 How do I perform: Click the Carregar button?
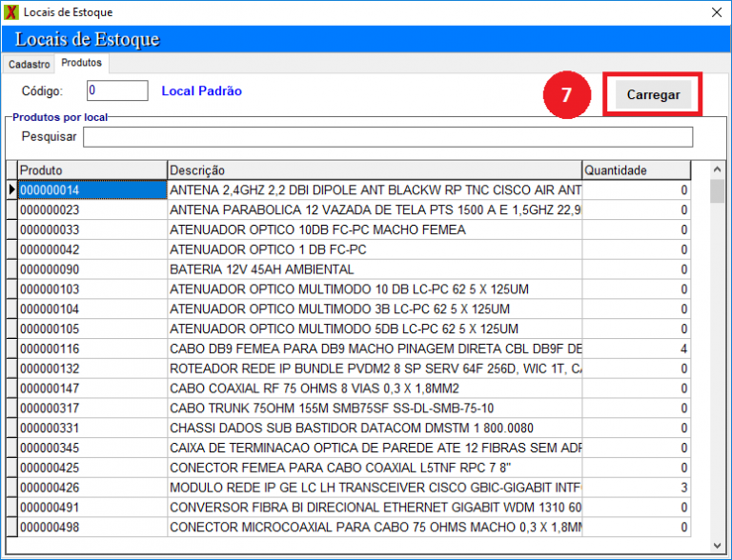coord(653,95)
